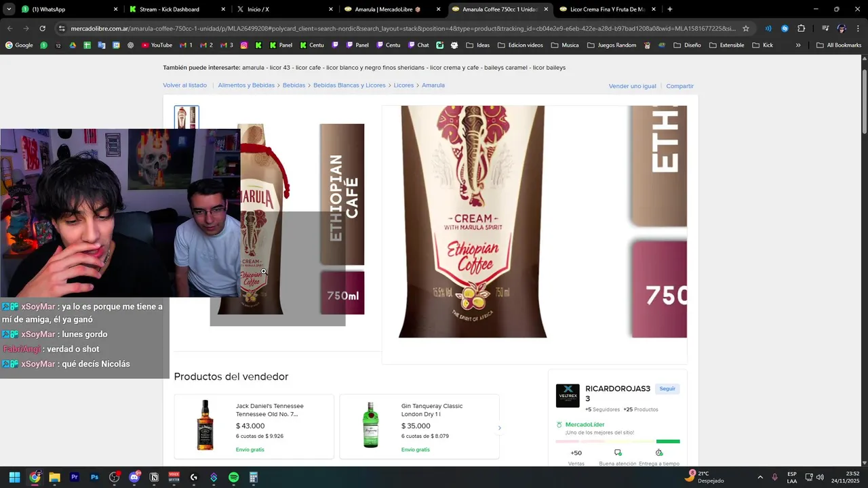Open the Musica bookmark folder
868x488 pixels.
click(565, 45)
